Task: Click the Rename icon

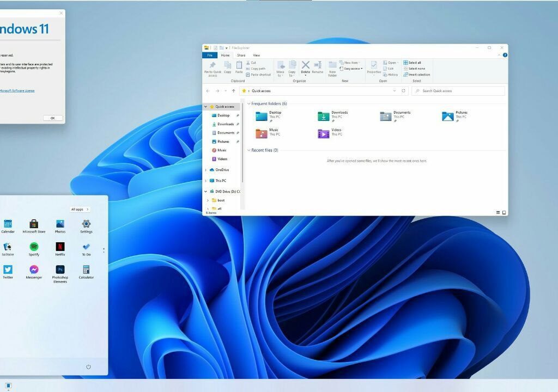Action: tap(318, 65)
